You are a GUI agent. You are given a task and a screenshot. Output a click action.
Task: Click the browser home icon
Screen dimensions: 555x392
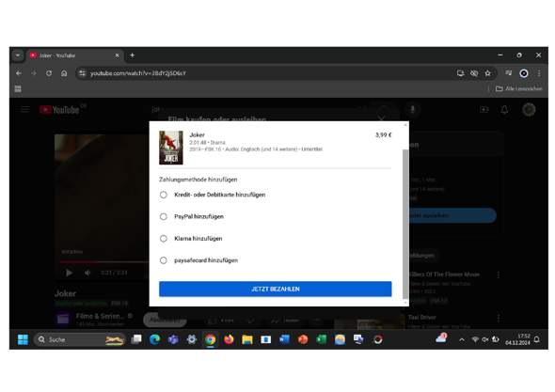point(64,73)
